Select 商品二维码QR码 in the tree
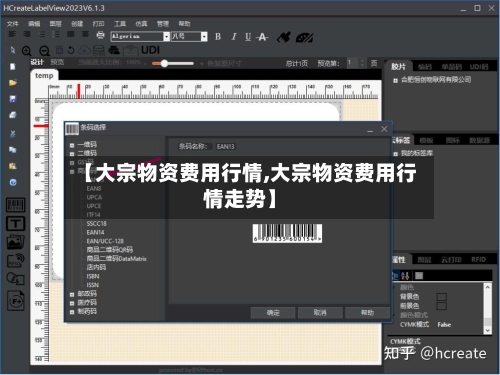This screenshot has width=500, height=375. click(x=110, y=250)
